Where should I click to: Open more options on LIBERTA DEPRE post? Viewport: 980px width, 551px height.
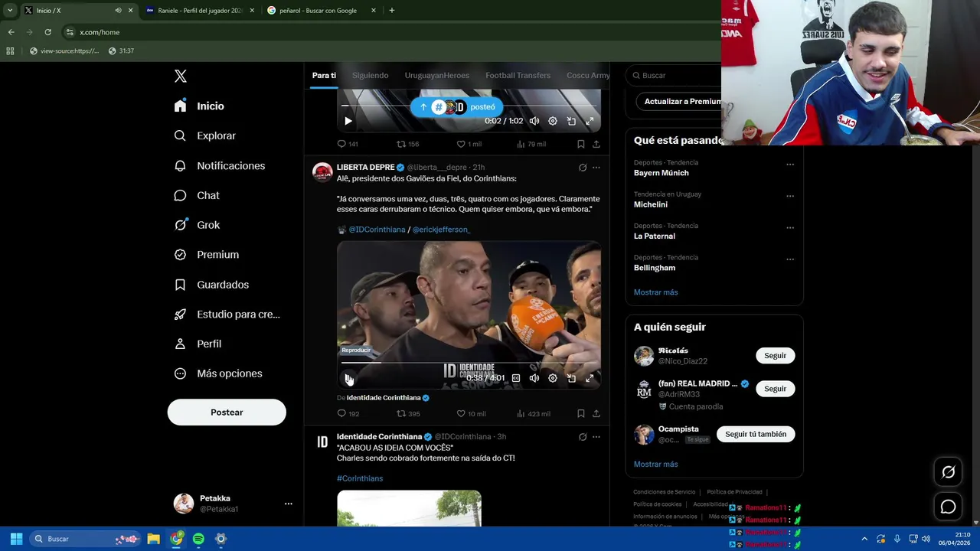(596, 168)
